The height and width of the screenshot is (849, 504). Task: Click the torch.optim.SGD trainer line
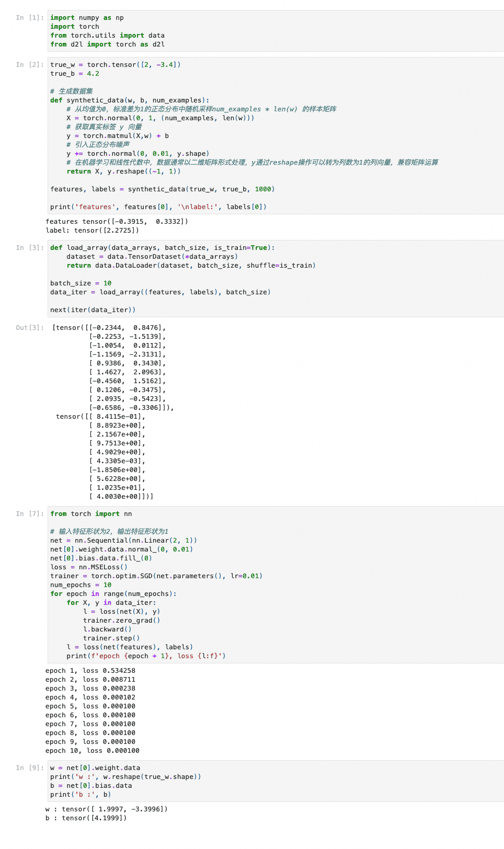(x=156, y=576)
